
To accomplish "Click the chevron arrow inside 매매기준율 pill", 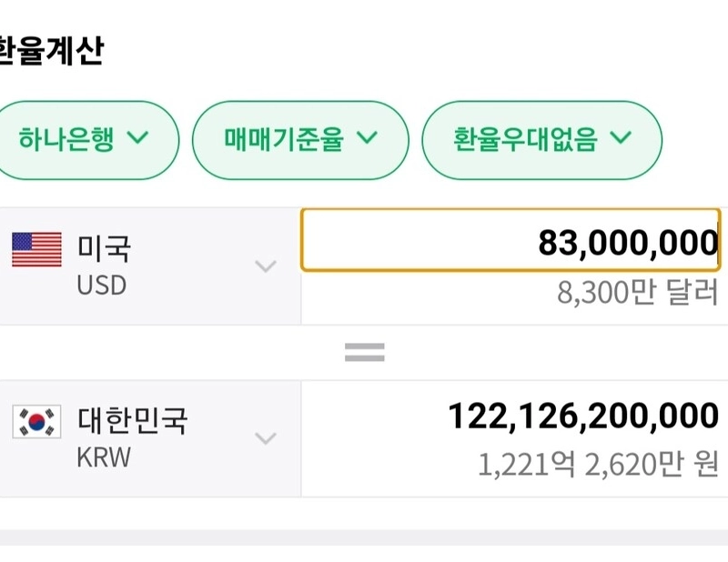I will tap(366, 138).
